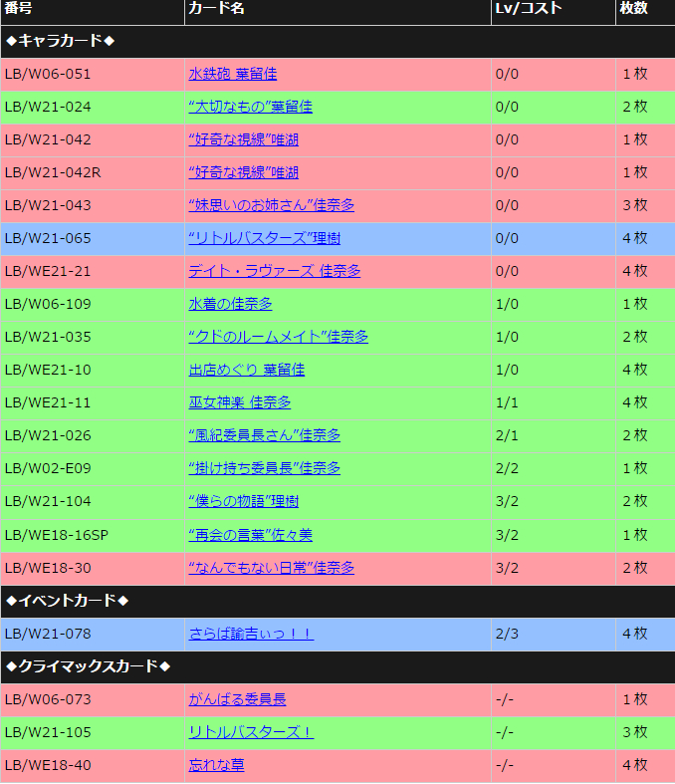Click the ◆キャラカード◆ section heading
The height and width of the screenshot is (784, 675).
pyautogui.click(x=60, y=41)
